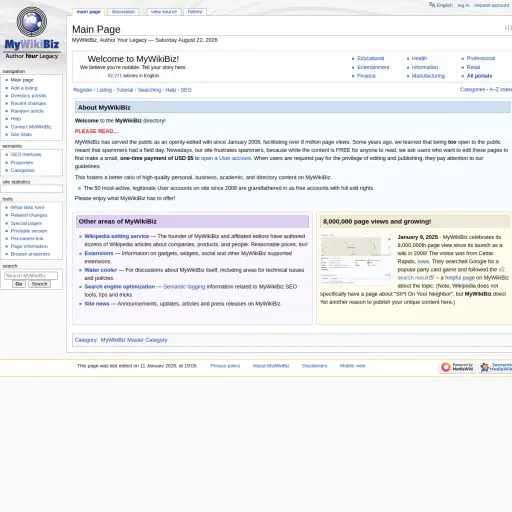Open the Manufacturing portal
The width and height of the screenshot is (512, 512).
[x=428, y=76]
